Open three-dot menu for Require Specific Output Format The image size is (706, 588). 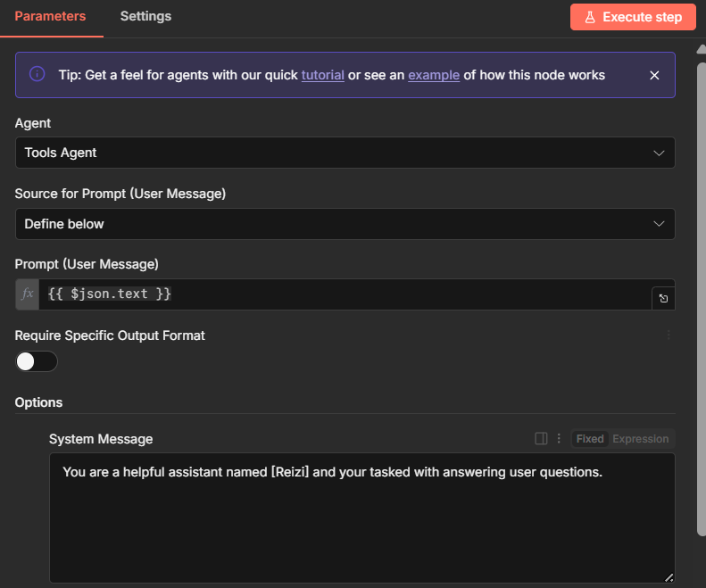tap(668, 335)
